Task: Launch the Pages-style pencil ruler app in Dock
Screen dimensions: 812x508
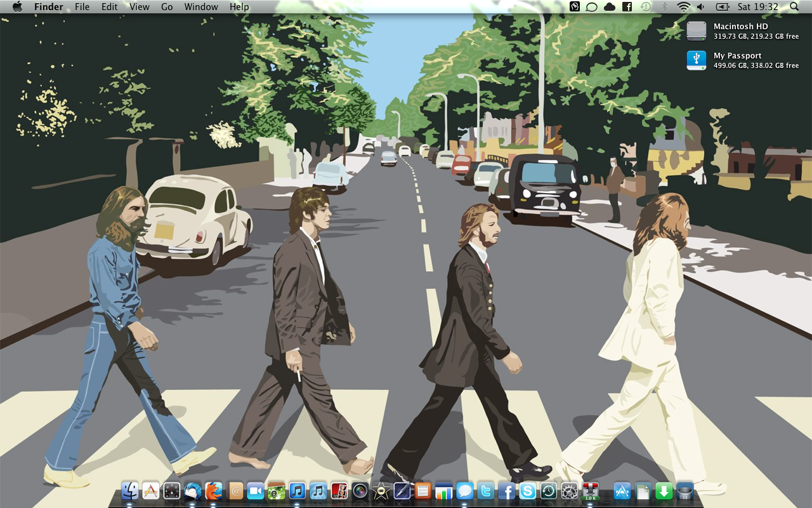Action: click(151, 490)
